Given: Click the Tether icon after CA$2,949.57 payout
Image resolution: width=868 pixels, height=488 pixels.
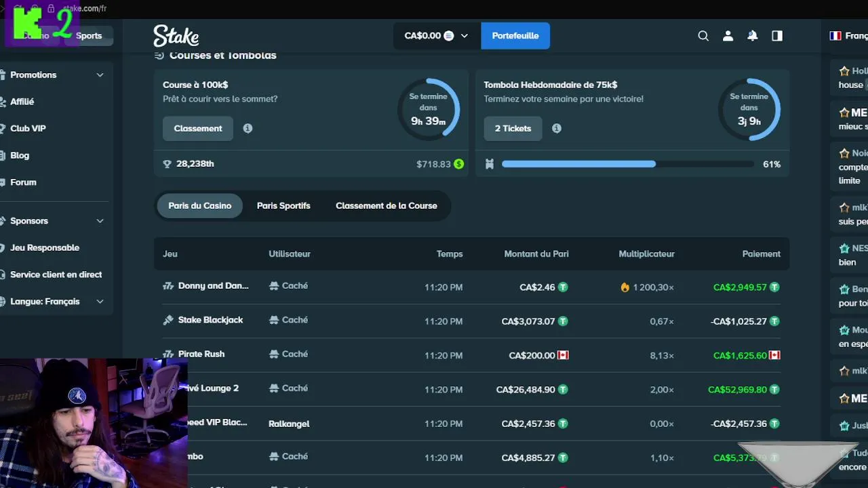Looking at the screenshot, I should pos(774,287).
